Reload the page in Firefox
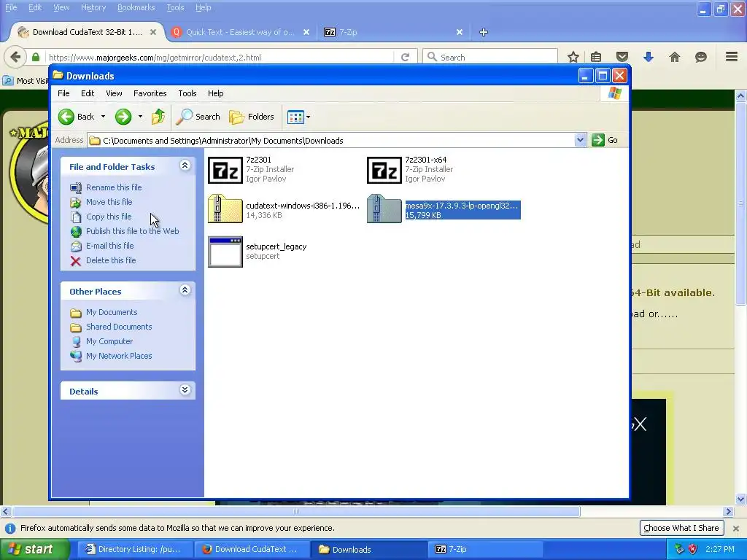Viewport: 747px width, 560px height. pyautogui.click(x=406, y=57)
